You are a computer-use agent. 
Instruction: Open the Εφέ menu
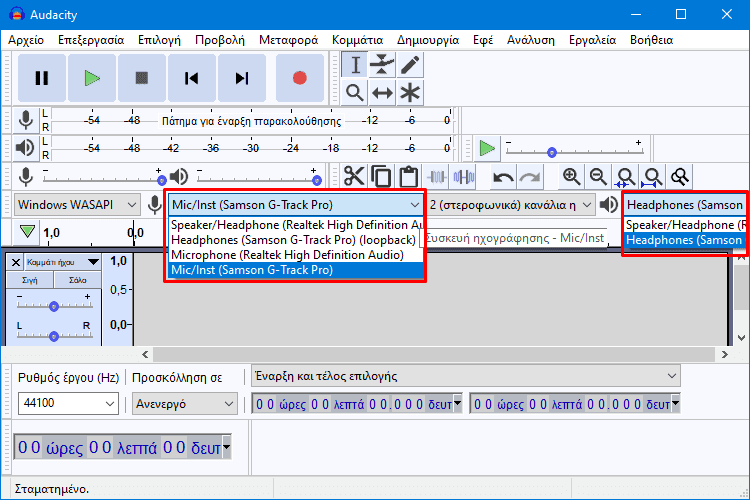483,40
